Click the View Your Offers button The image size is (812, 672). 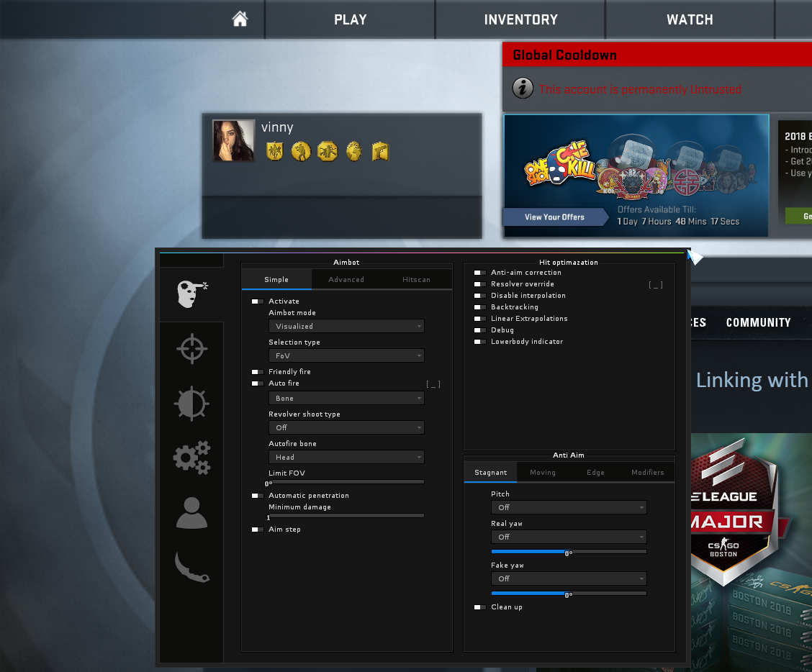click(554, 217)
